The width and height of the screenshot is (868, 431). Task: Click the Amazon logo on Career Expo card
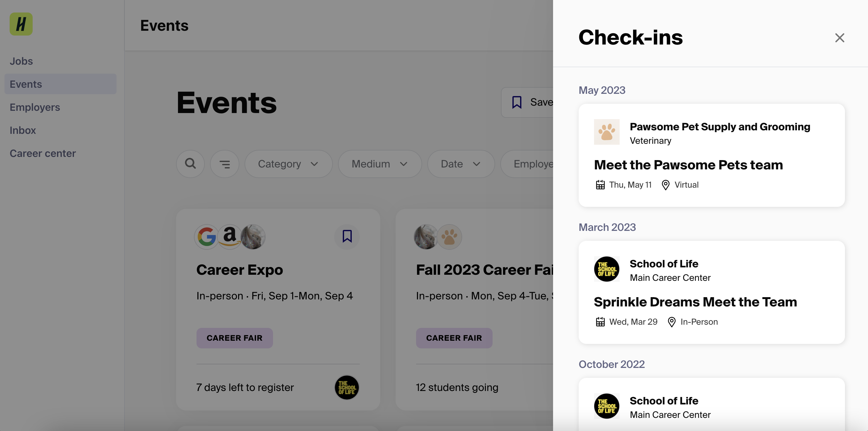pyautogui.click(x=229, y=237)
